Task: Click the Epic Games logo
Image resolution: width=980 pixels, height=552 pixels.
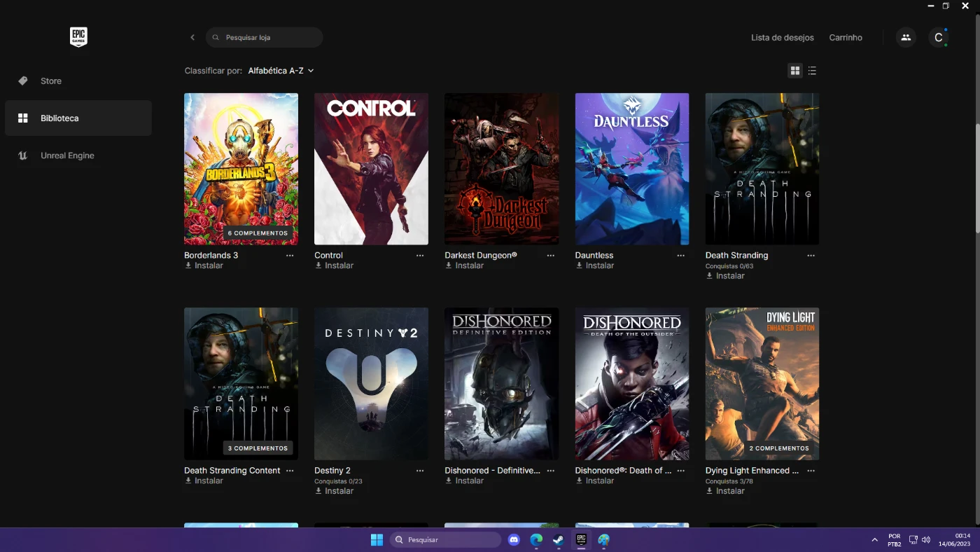Action: point(78,37)
